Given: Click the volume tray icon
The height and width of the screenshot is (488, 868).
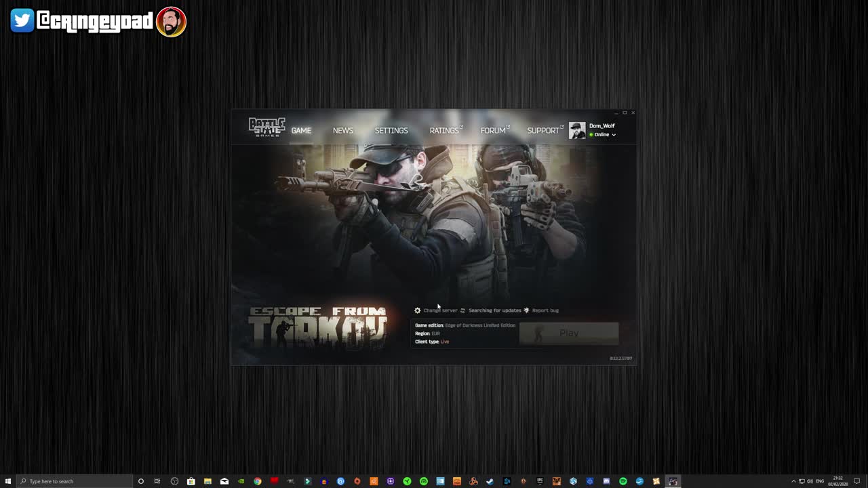Looking at the screenshot, I should (x=810, y=481).
